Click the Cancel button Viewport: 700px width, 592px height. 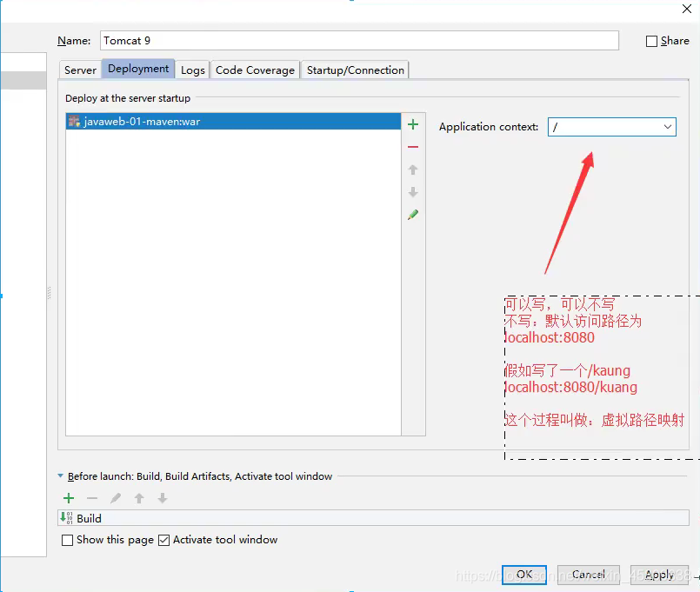[x=588, y=574]
